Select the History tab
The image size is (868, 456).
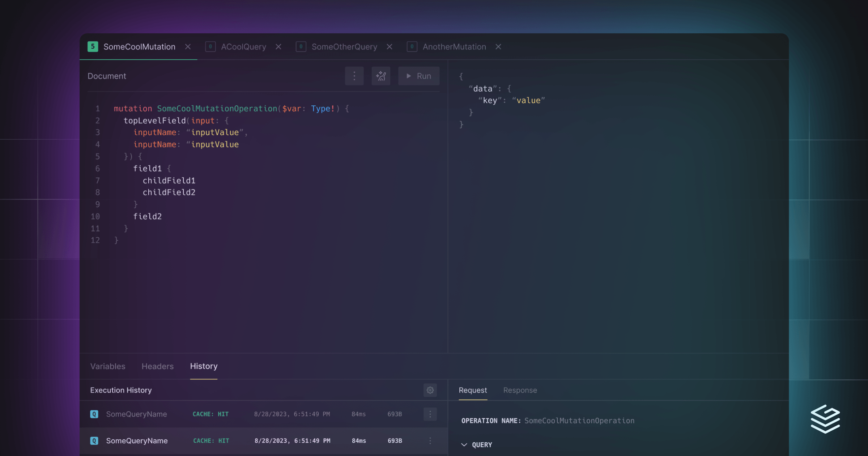[204, 366]
